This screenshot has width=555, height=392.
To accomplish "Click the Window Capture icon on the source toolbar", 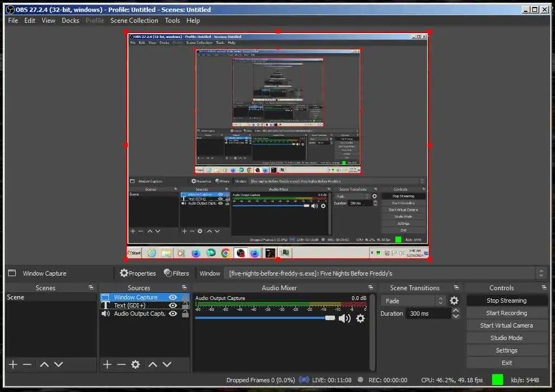I will tap(12, 273).
